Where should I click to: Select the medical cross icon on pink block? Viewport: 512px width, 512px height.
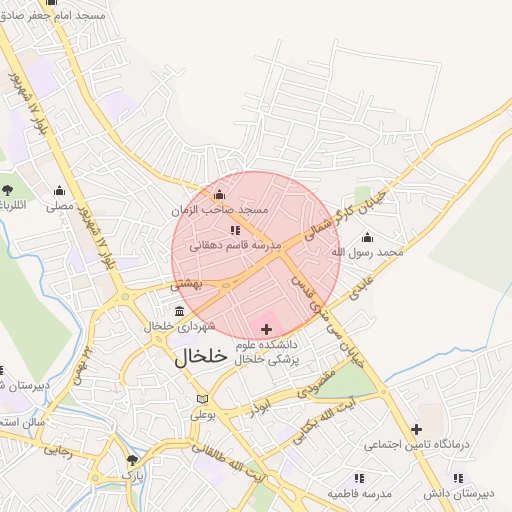266,329
